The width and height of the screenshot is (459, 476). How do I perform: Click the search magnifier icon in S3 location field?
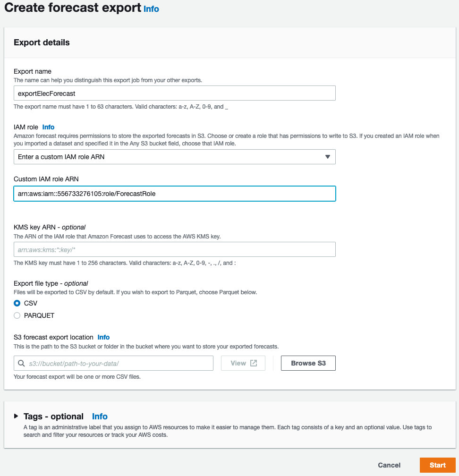(x=21, y=363)
